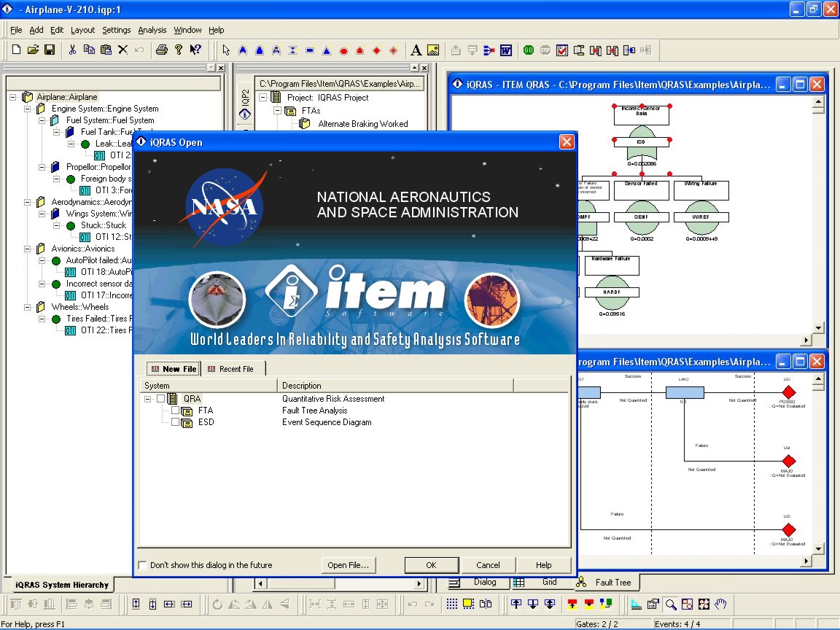Screen dimensions: 840x630
Task: Select the red diamond event tool
Action: tap(376, 50)
